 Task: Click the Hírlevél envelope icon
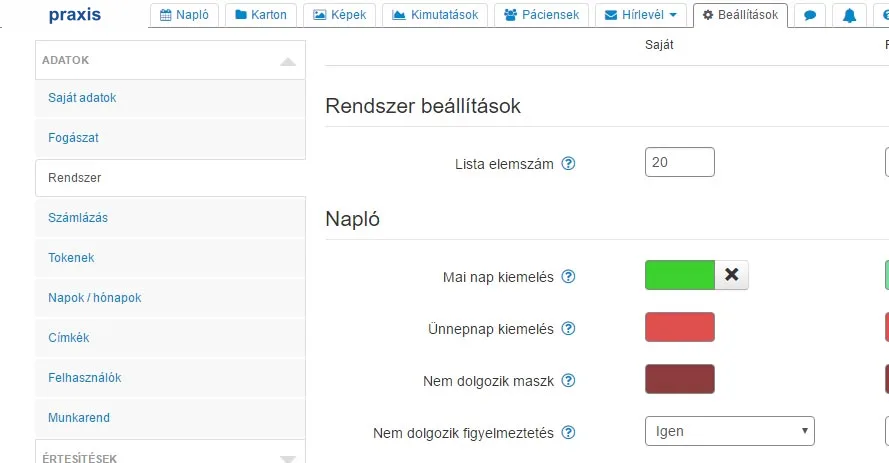pos(611,15)
